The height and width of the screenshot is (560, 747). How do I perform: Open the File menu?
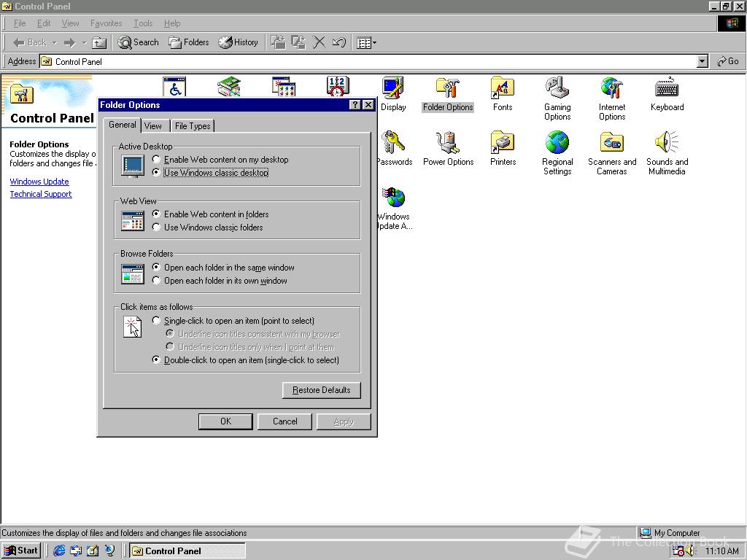click(20, 23)
